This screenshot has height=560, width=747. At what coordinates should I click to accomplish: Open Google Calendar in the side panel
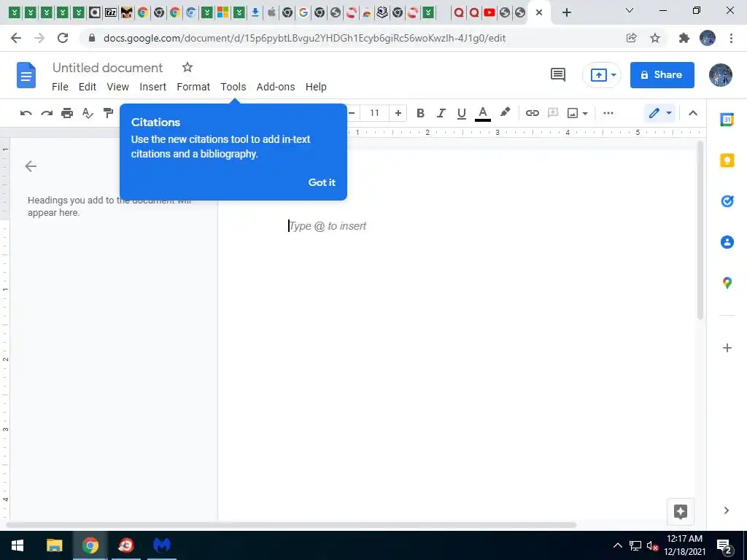(x=727, y=120)
